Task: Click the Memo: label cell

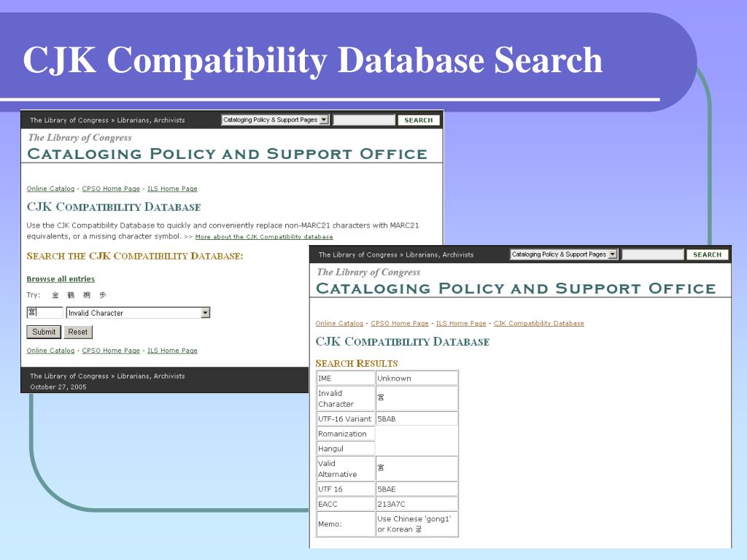Action: 346,524
